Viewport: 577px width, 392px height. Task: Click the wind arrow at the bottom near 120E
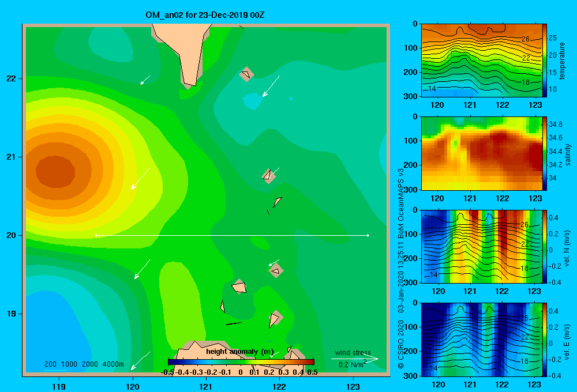tap(140, 361)
